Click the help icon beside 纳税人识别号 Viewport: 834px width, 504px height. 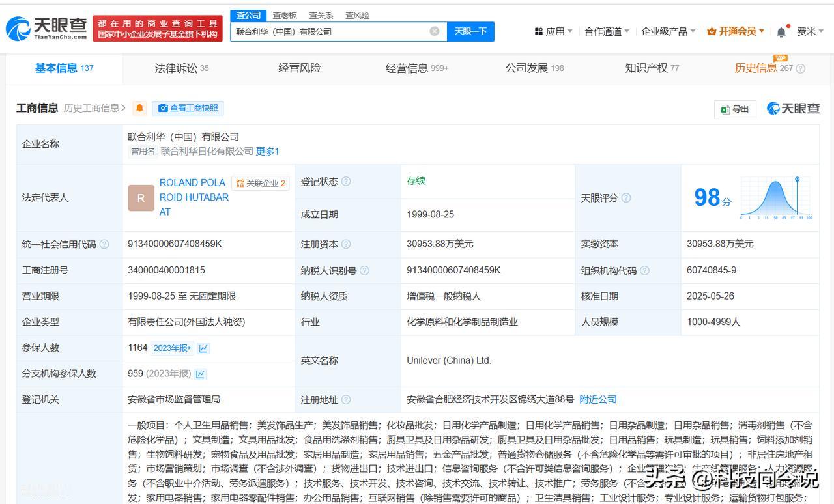tap(364, 270)
